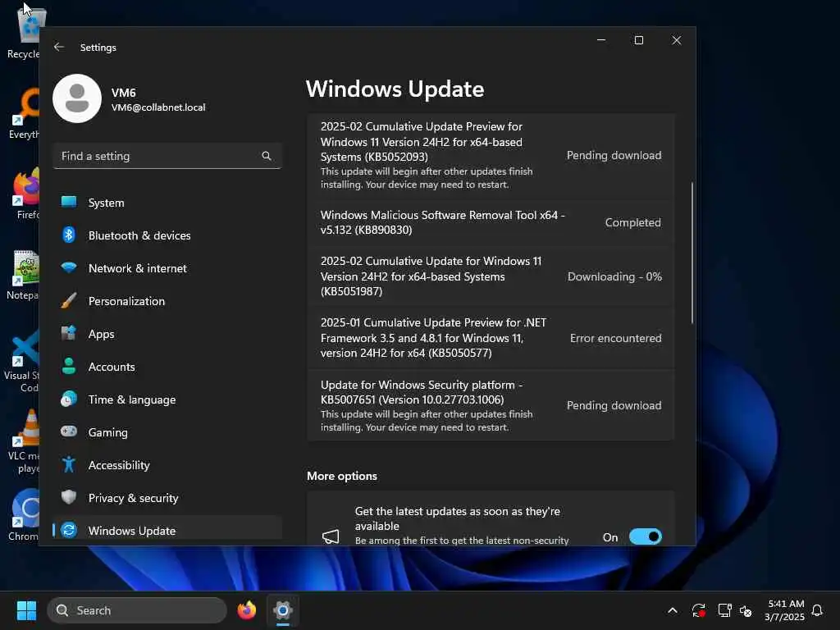Click the Accounts person icon
Viewport: 840px width, 630px height.
pyautogui.click(x=69, y=366)
